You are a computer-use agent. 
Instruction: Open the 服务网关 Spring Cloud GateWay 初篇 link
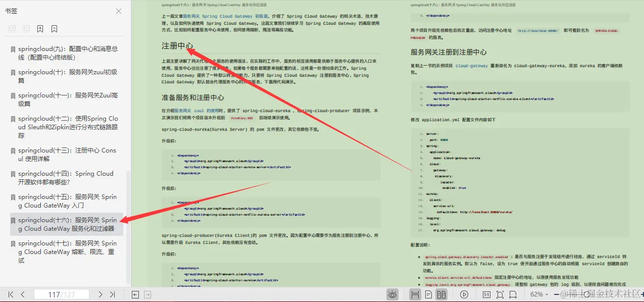(224, 16)
